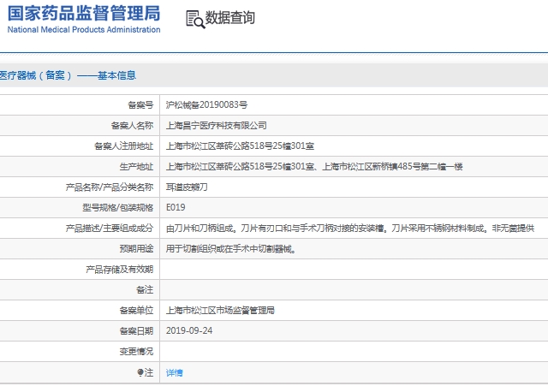Select the date 2019-09-24
The image size is (548, 392).
(x=189, y=331)
